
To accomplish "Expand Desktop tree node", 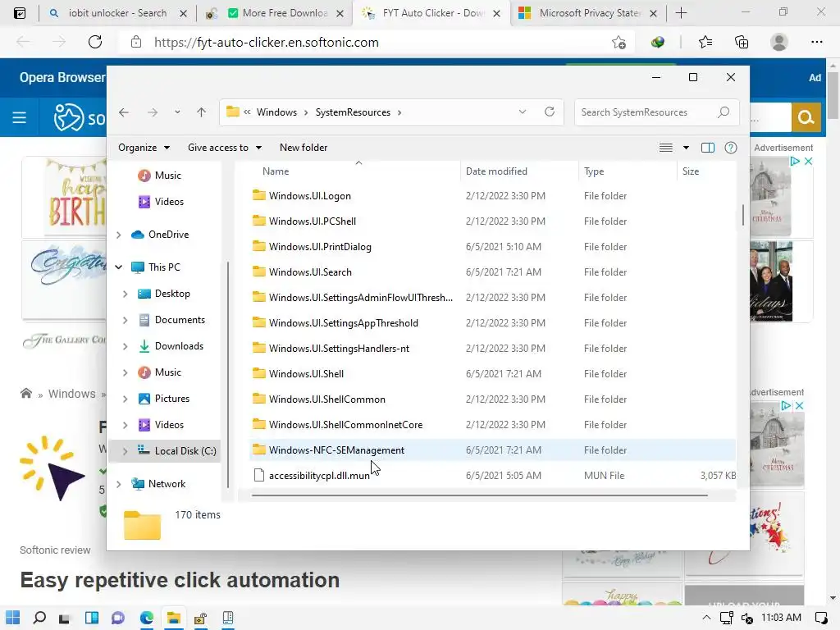I will click(x=125, y=294).
